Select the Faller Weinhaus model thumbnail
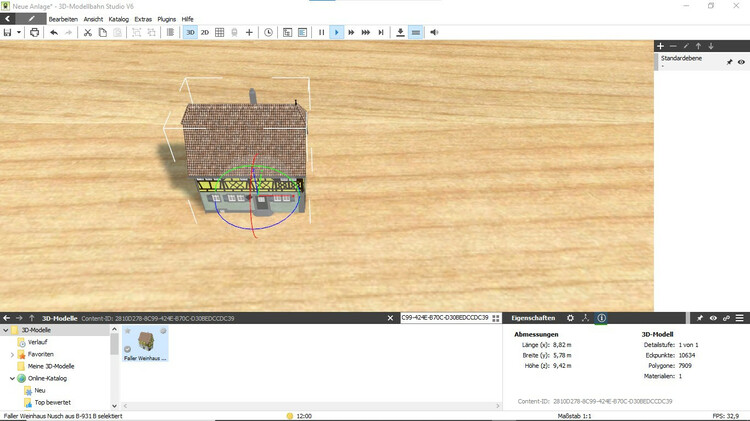 coord(146,343)
